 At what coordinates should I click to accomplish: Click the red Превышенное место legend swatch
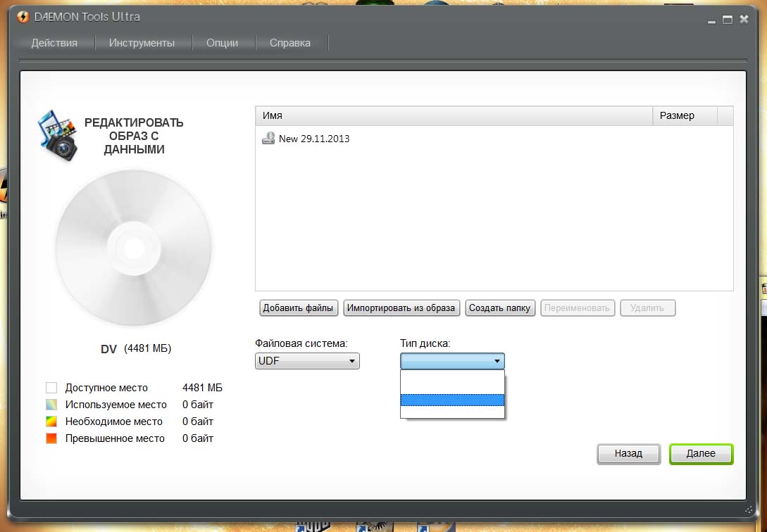51,438
